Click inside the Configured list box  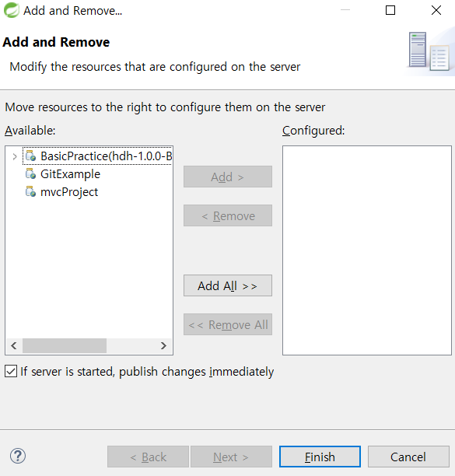pos(367,250)
